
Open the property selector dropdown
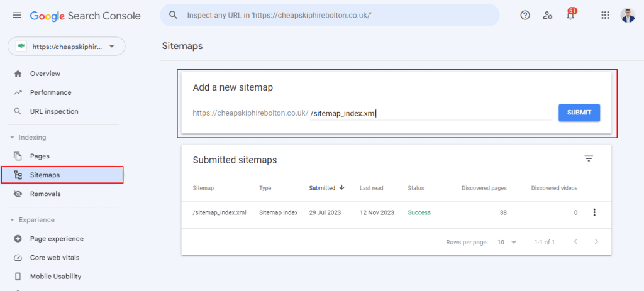coord(67,47)
